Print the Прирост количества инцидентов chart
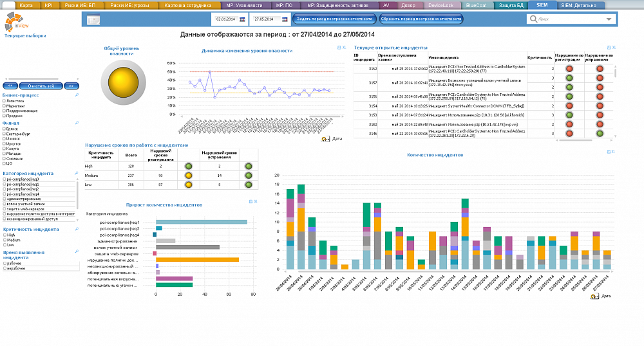644x346 pixels. (251, 202)
